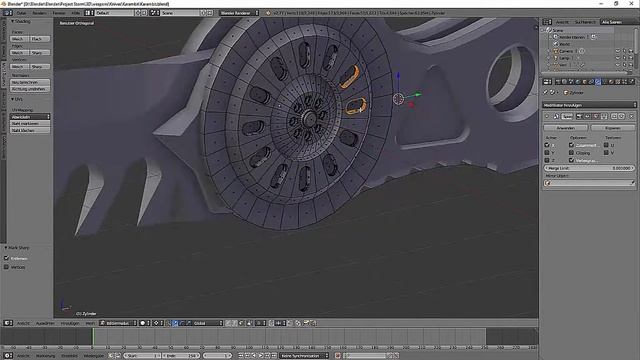The height and width of the screenshot is (360, 640).
Task: Click the Anwenden modifier button
Action: [x=566, y=128]
